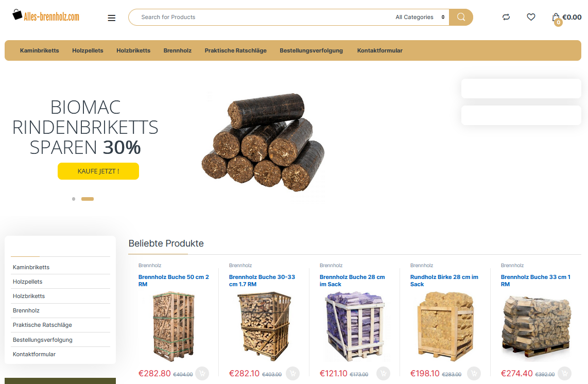The height and width of the screenshot is (384, 588).
Task: Select the active second slider indicator
Action: (x=88, y=199)
